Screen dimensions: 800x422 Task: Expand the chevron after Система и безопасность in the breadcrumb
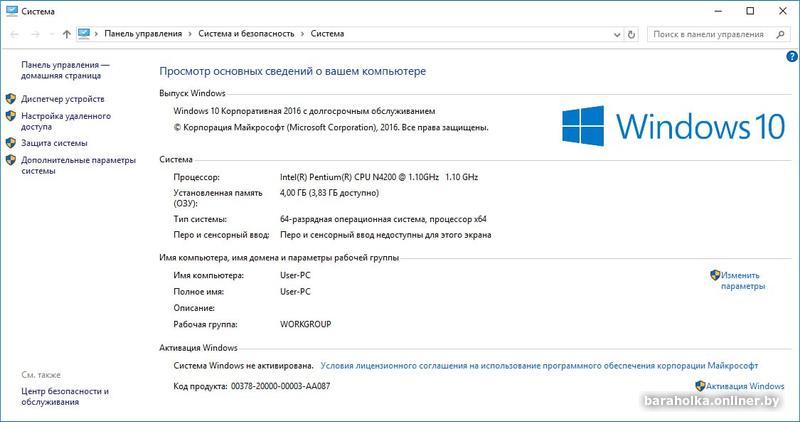point(302,34)
